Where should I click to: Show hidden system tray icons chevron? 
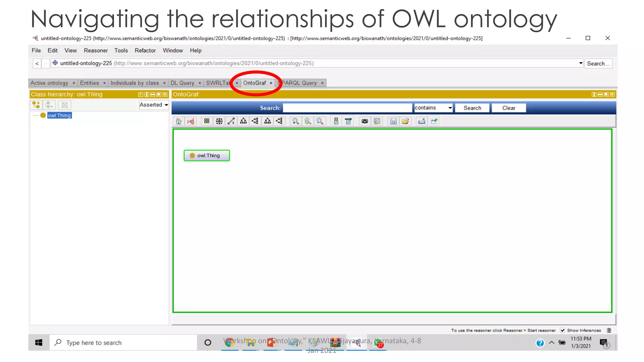tap(552, 343)
